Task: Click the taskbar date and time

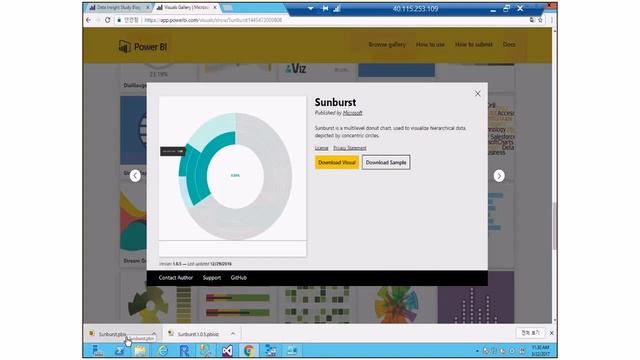Action: (540, 351)
